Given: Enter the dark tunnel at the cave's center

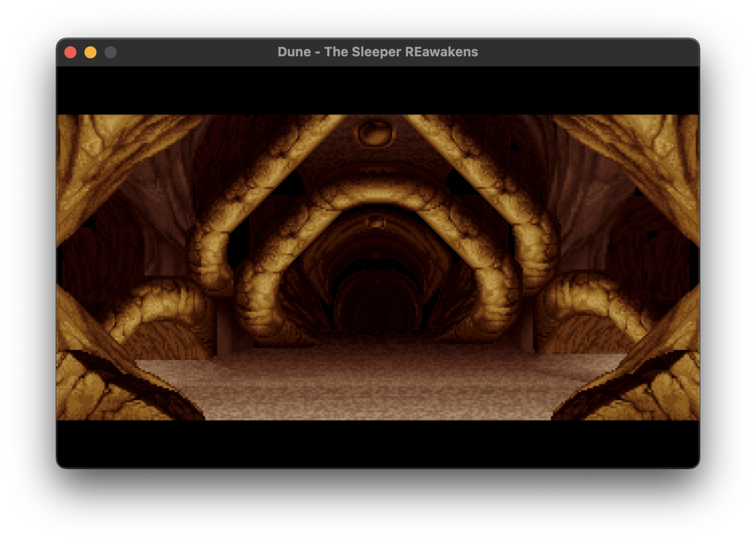Looking at the screenshot, I should pyautogui.click(x=377, y=302).
